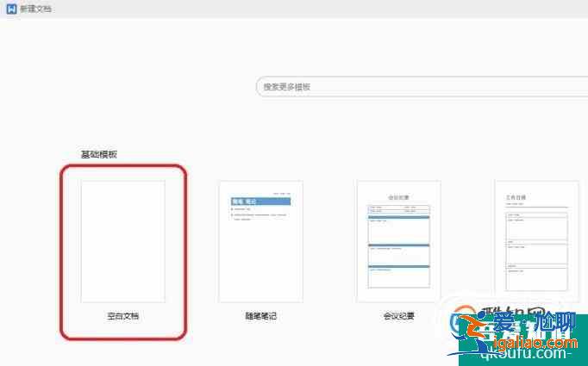Click the 会议纪要 caption below the preview

(398, 316)
